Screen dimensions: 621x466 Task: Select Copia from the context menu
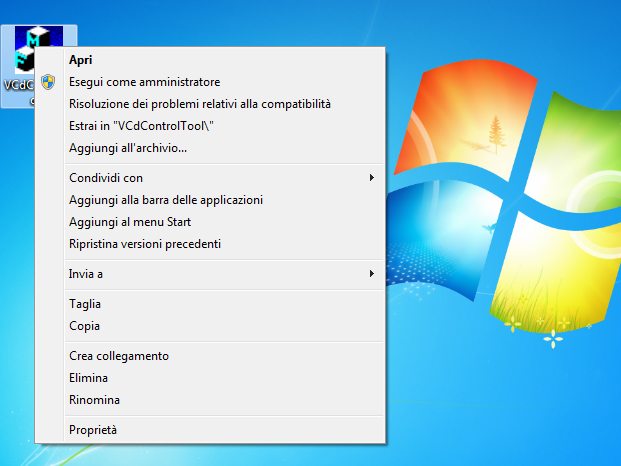point(84,326)
